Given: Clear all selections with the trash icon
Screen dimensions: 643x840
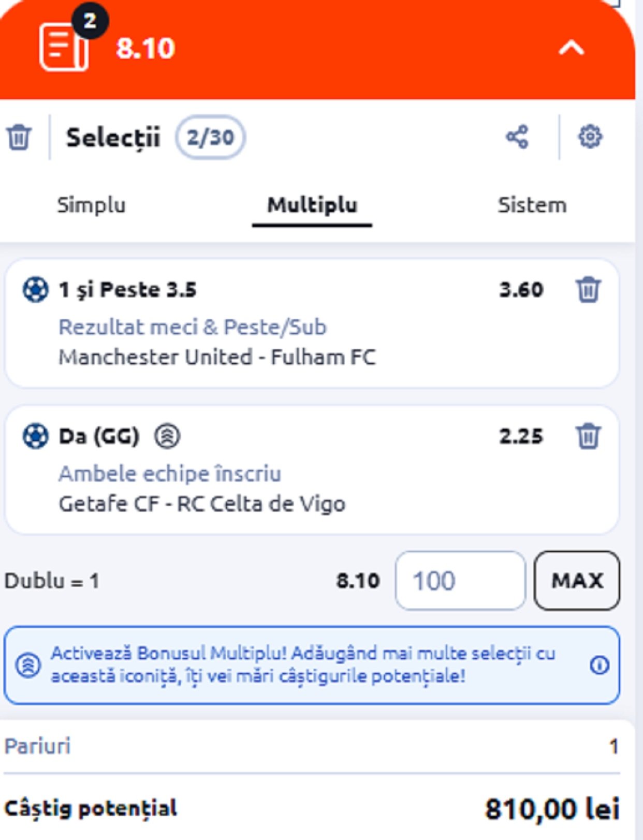Looking at the screenshot, I should 20,137.
